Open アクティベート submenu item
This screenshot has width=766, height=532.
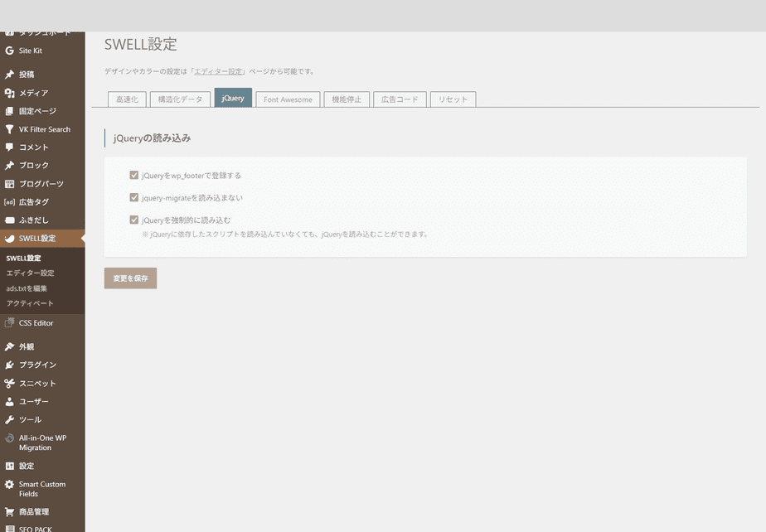tap(29, 303)
